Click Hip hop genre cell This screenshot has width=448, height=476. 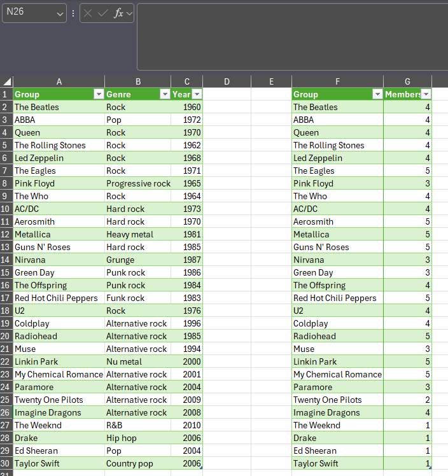(138, 438)
